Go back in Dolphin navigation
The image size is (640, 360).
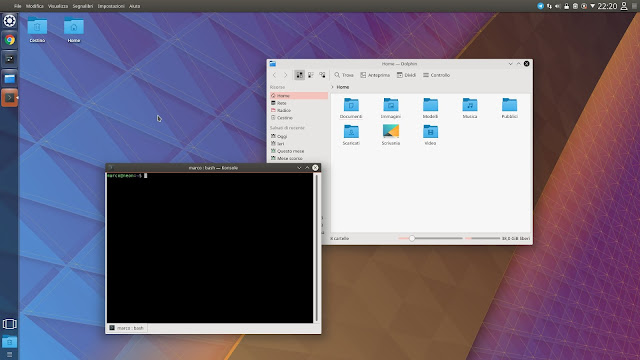point(274,75)
